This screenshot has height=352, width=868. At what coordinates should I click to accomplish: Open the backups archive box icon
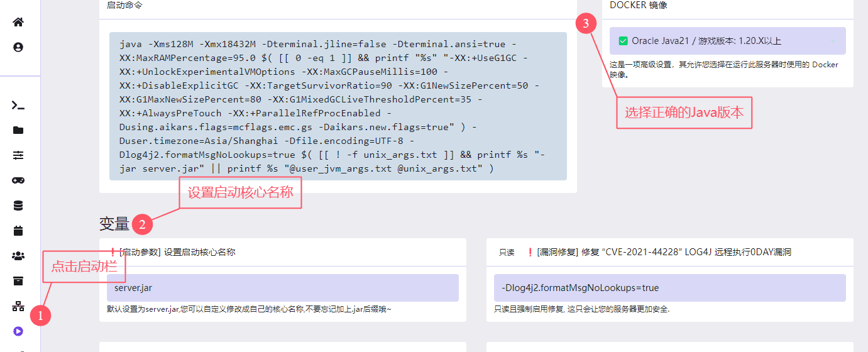click(18, 281)
